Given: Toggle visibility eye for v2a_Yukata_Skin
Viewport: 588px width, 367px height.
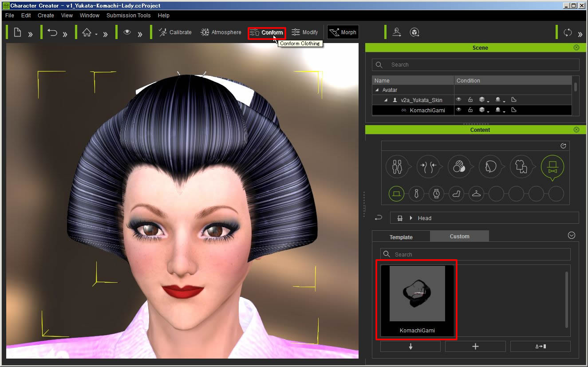Looking at the screenshot, I should click(x=459, y=100).
